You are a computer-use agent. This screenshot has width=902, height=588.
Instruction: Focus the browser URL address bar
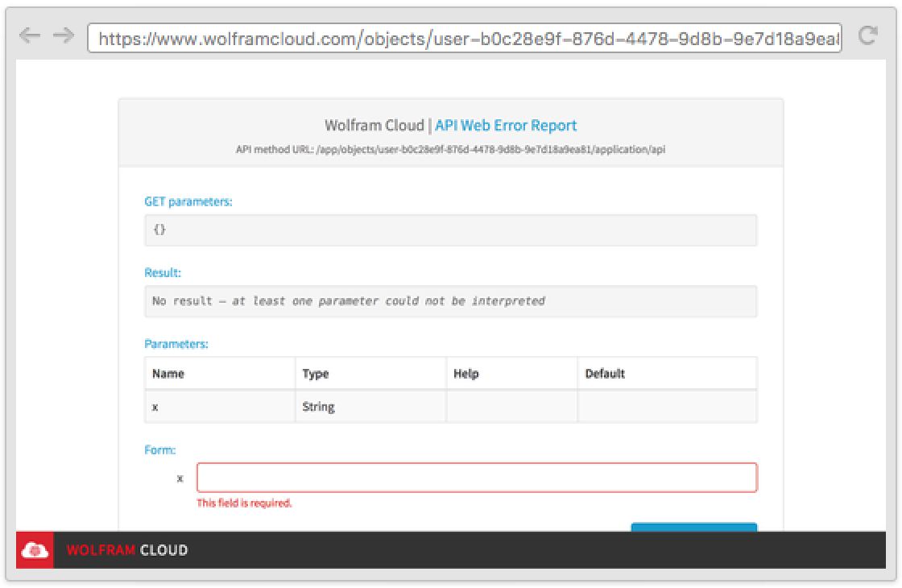tap(465, 38)
